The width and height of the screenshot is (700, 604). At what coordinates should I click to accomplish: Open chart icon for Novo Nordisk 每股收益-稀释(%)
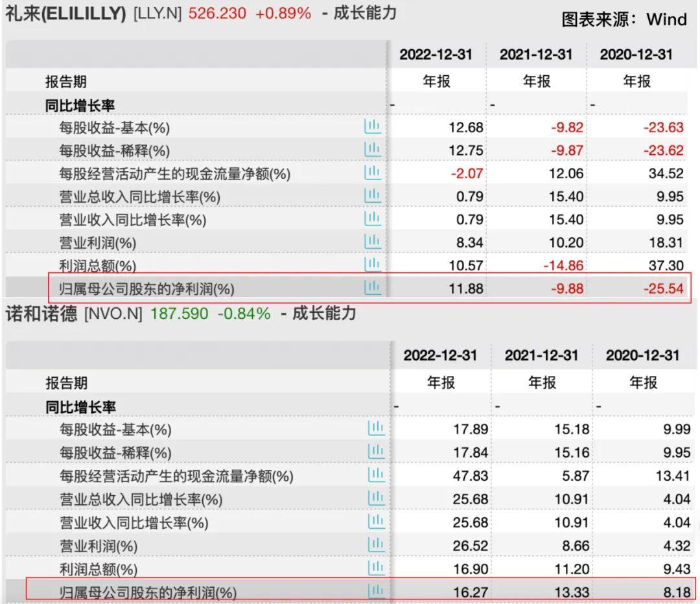pyautogui.click(x=376, y=452)
